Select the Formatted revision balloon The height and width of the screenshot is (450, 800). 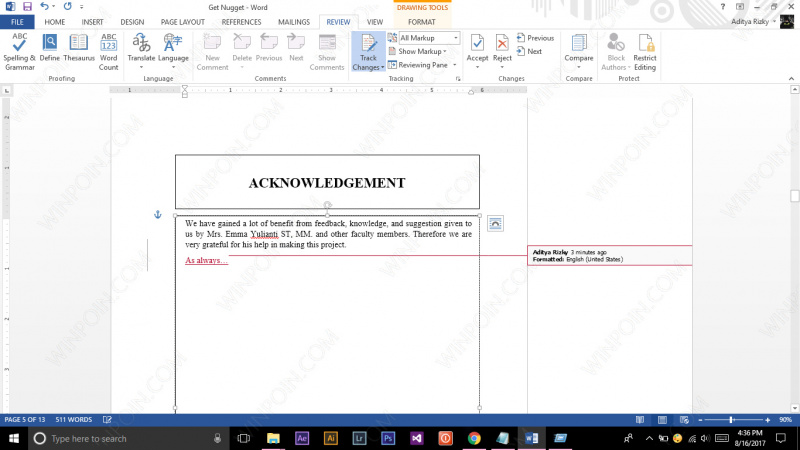[x=610, y=256]
